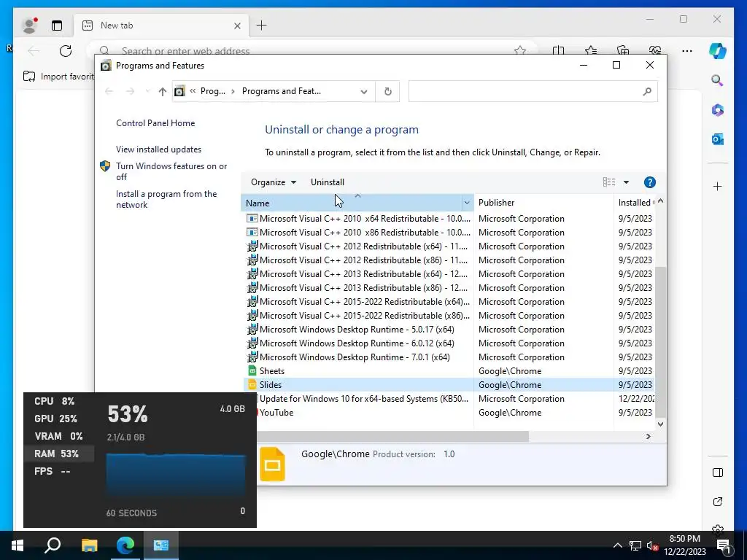This screenshot has width=747, height=560.
Task: Select RAM 53% row in performance overlay
Action: point(59,454)
